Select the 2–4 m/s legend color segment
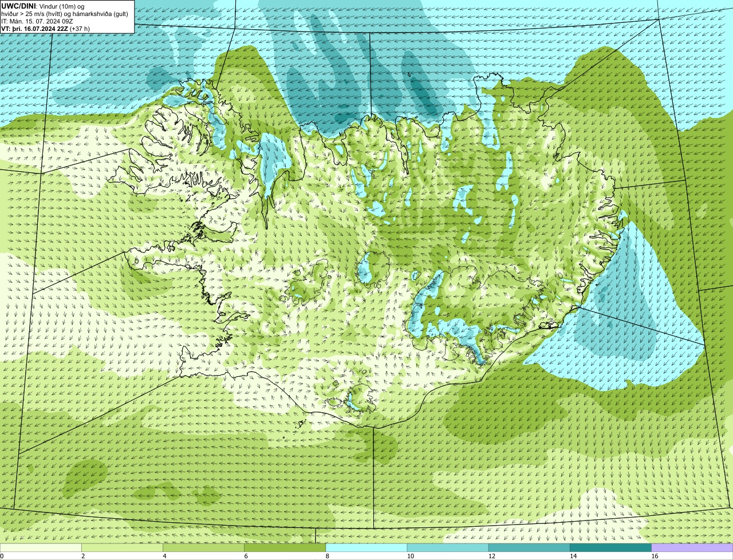The image size is (733, 560). point(122,548)
